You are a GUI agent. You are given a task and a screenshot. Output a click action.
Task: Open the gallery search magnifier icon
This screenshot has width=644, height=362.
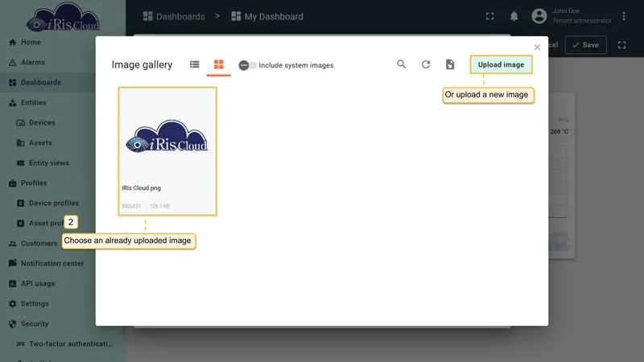(x=401, y=64)
